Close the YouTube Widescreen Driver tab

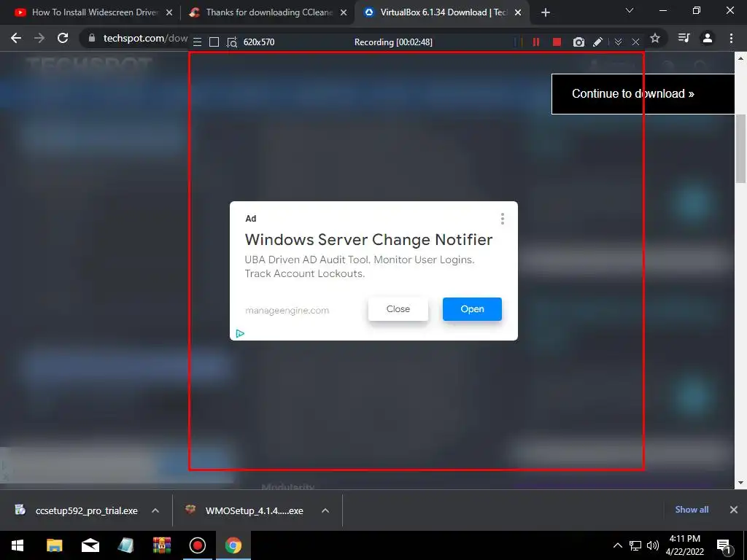[169, 13]
